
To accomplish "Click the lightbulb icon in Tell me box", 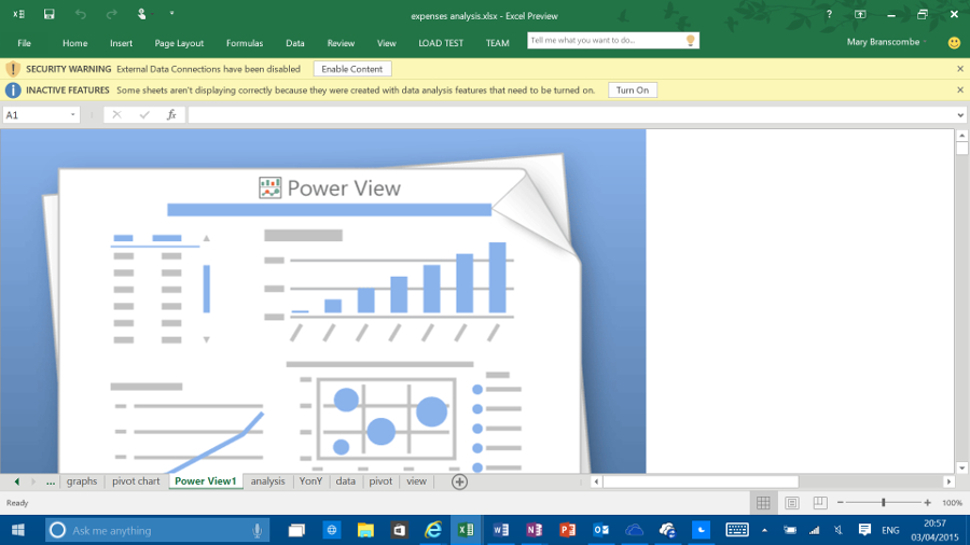I will pos(690,40).
